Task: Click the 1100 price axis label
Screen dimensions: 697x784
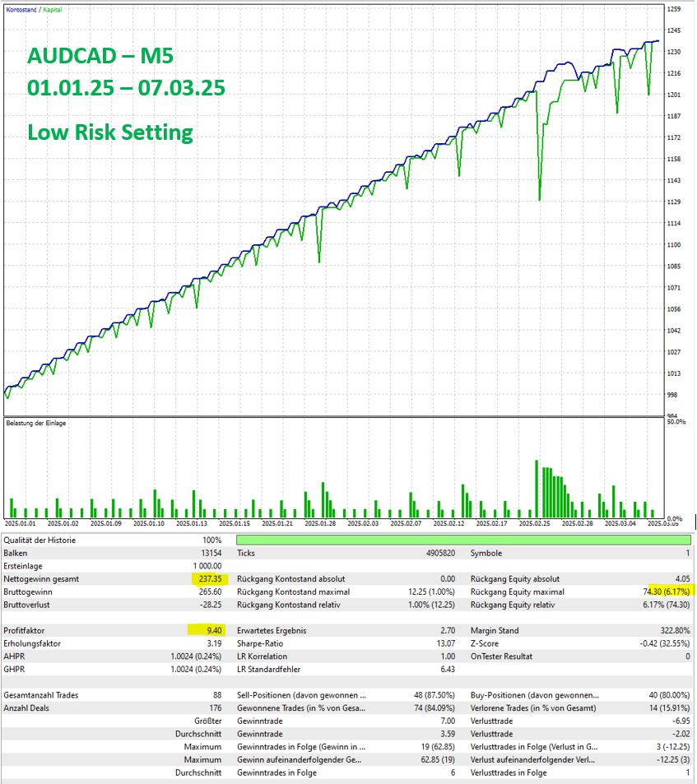Action: (x=674, y=244)
